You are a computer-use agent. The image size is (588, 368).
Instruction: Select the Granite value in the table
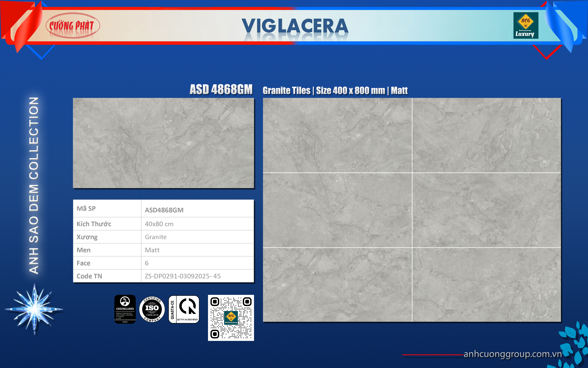tap(198, 237)
